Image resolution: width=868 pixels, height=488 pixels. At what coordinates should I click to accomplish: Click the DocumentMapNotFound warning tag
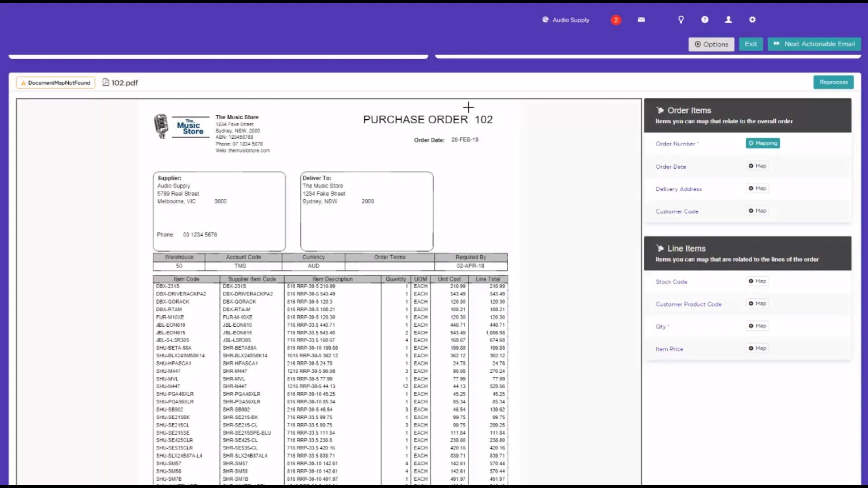pyautogui.click(x=55, y=83)
